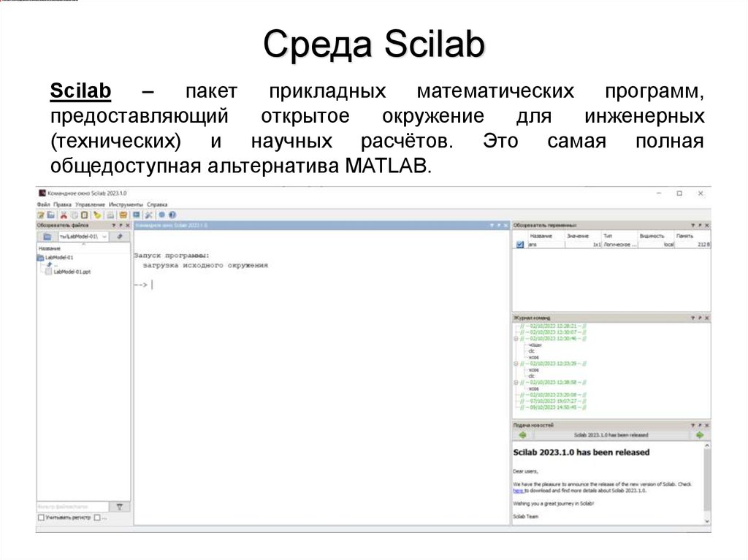Click the red scissors Cut icon
The width and height of the screenshot is (748, 560).
pos(64,215)
